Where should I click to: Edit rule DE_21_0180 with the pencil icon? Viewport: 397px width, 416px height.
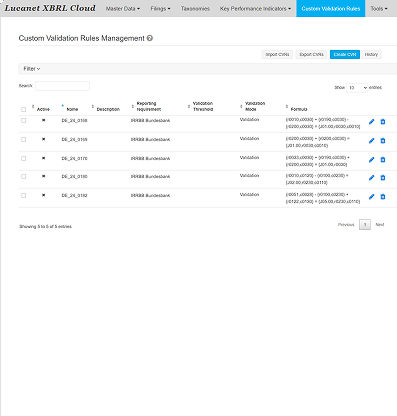pyautogui.click(x=371, y=178)
